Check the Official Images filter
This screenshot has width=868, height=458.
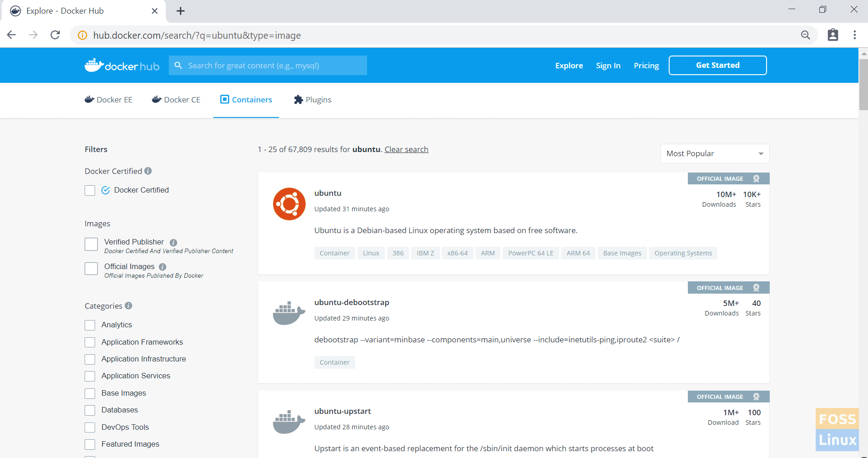coord(91,269)
